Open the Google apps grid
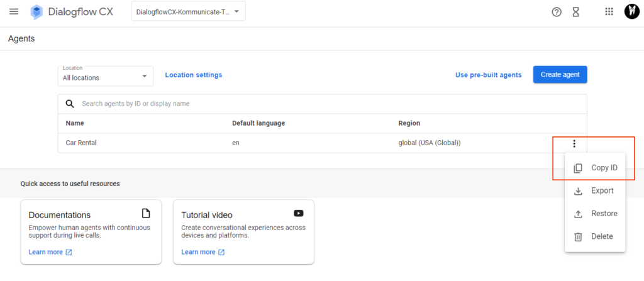The image size is (644, 281). point(609,11)
